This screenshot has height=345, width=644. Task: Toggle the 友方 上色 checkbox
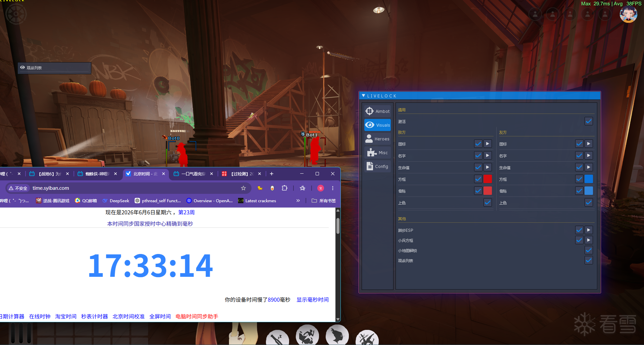pos(589,203)
